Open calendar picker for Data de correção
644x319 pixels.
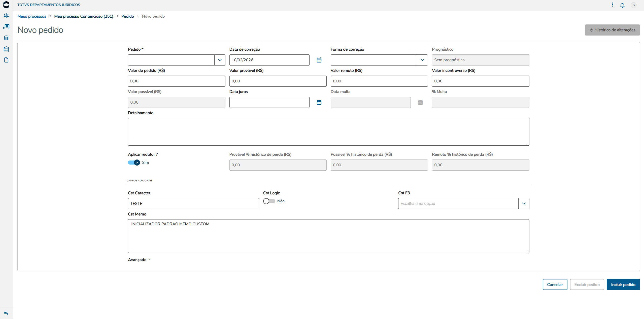tap(319, 60)
